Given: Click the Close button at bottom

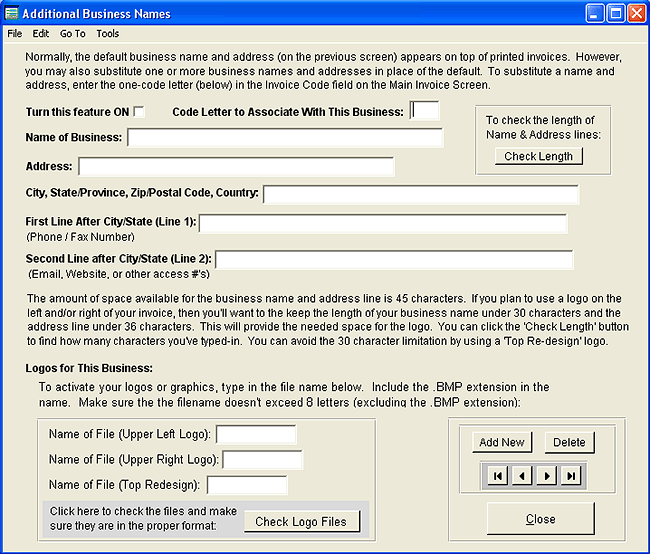Looking at the screenshot, I should [x=540, y=519].
